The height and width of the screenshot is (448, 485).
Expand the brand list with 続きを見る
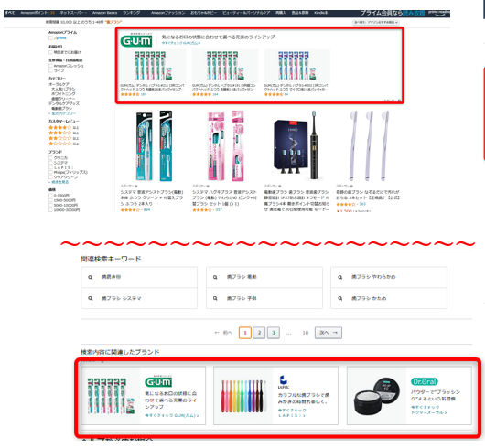point(60,182)
